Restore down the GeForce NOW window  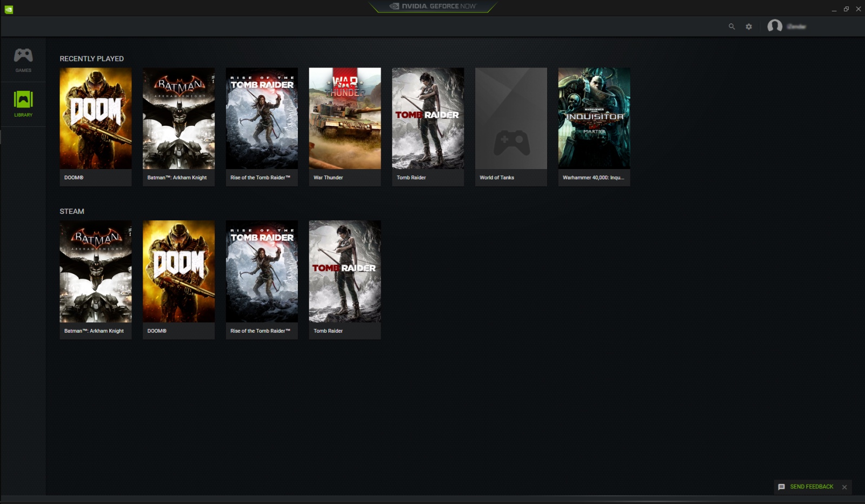pos(846,9)
